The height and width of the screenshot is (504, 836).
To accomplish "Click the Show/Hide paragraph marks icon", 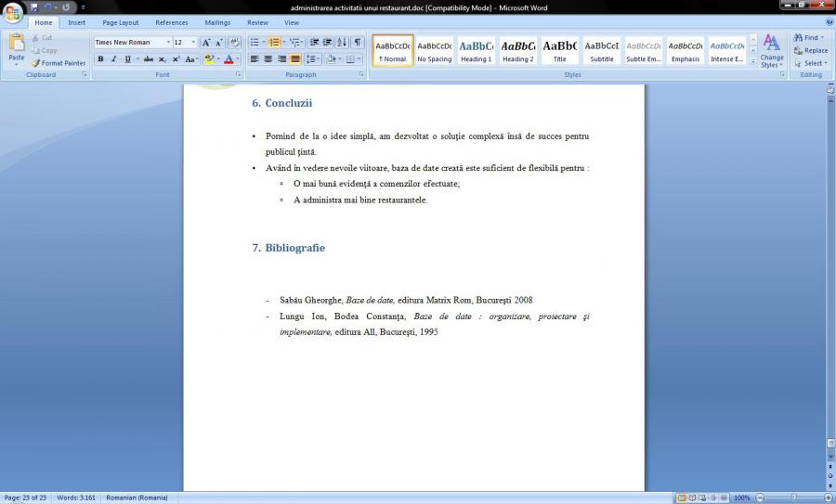I will coord(358,43).
